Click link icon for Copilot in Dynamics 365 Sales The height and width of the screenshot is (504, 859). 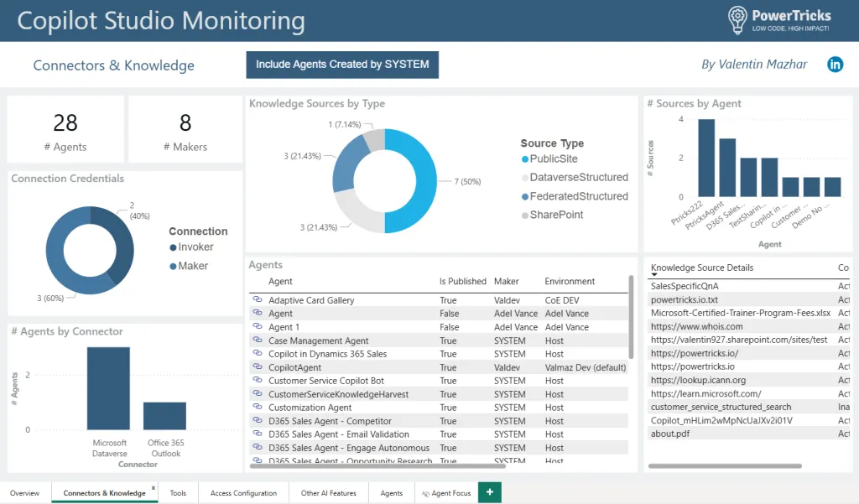coord(257,353)
